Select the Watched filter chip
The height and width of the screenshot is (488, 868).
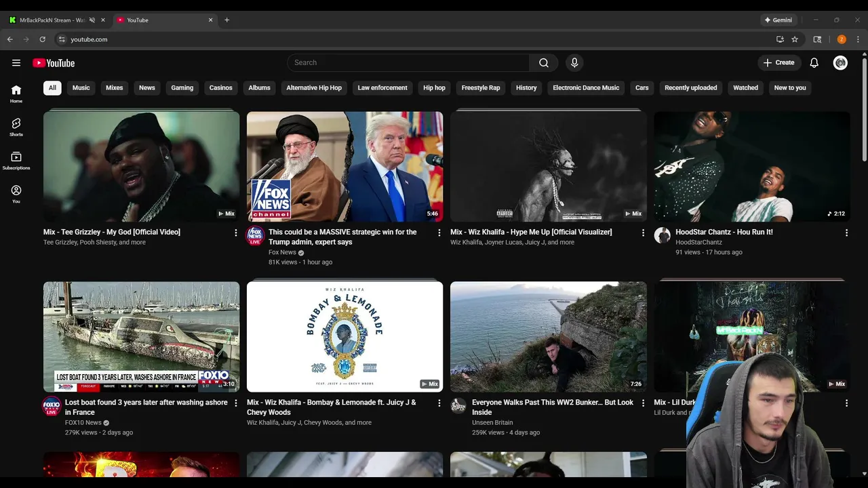tap(746, 88)
